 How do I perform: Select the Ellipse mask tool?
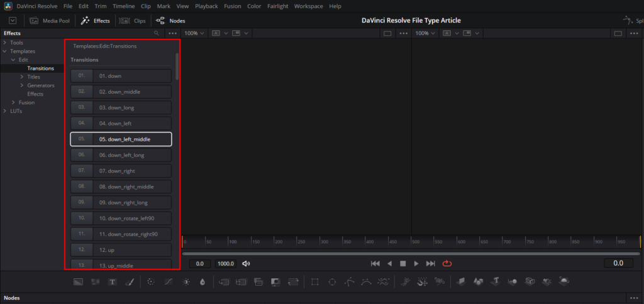332,282
